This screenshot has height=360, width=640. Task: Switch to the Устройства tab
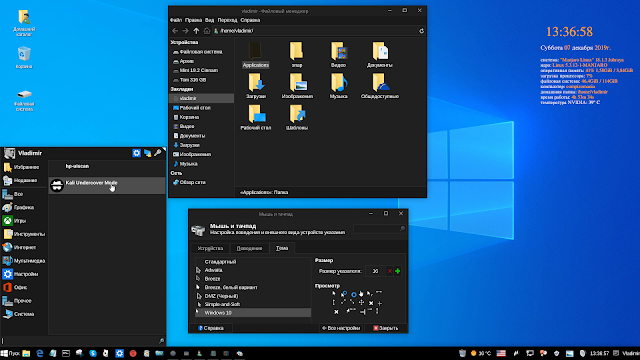[210, 248]
